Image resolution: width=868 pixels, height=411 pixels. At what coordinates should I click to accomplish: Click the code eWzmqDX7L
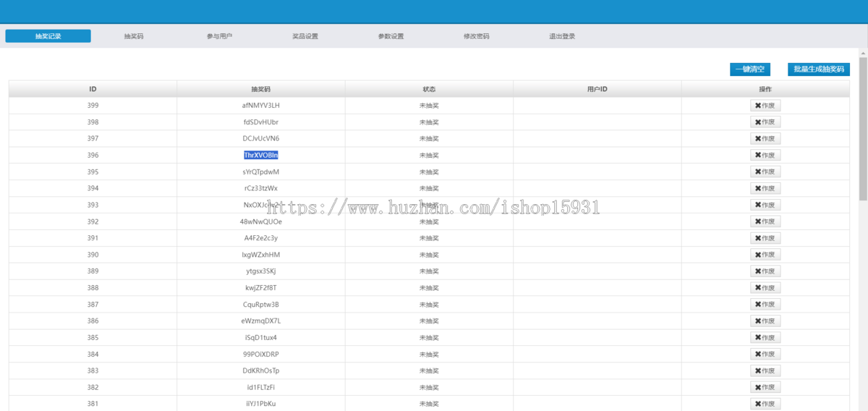point(261,321)
